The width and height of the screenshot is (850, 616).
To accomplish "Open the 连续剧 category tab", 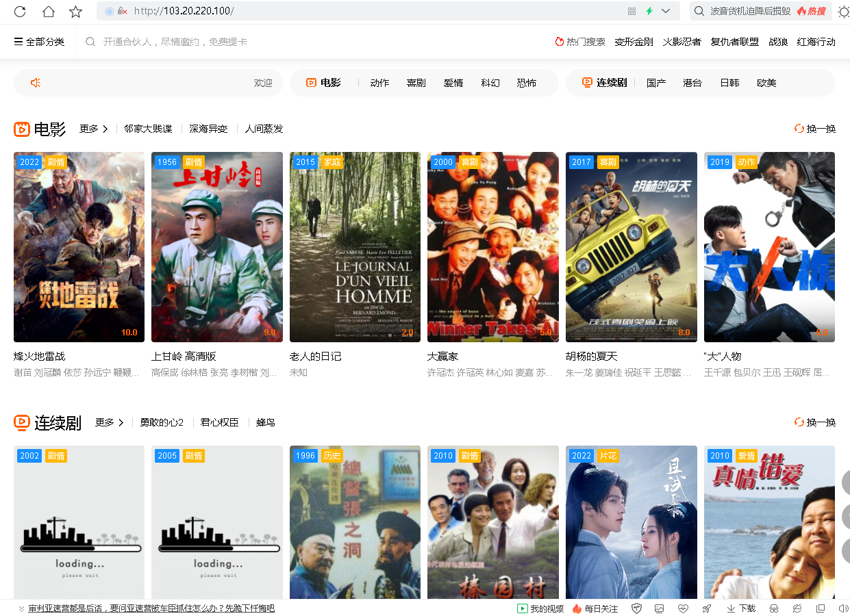I will click(604, 83).
